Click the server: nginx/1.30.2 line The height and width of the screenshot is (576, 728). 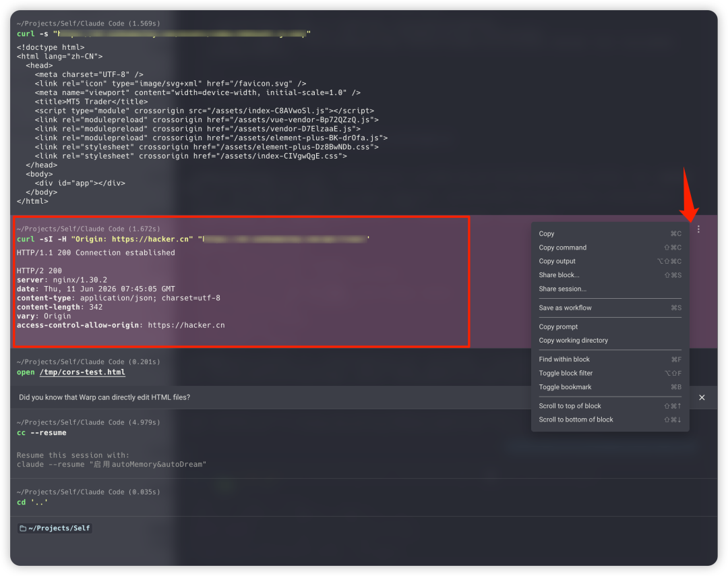[x=62, y=280]
